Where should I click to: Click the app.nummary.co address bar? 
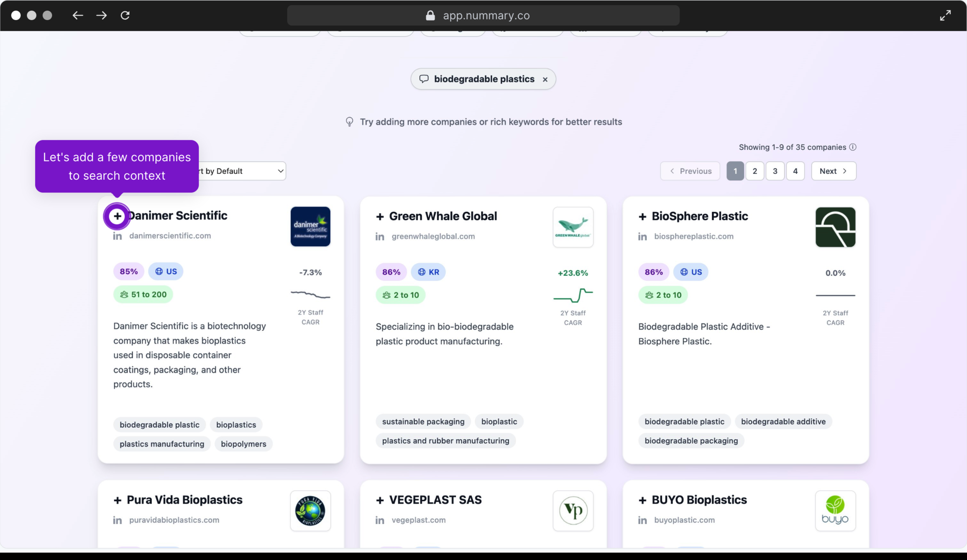483,15
